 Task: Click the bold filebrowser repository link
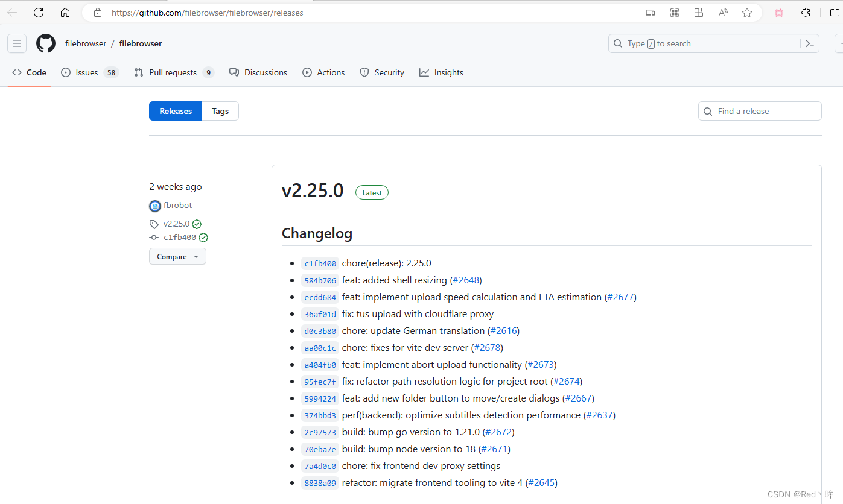[141, 43]
